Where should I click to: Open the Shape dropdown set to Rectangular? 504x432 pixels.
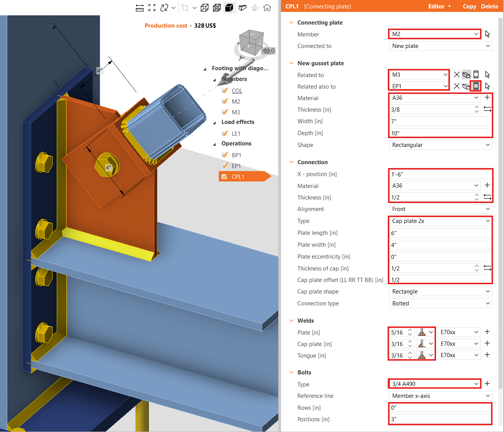(441, 145)
